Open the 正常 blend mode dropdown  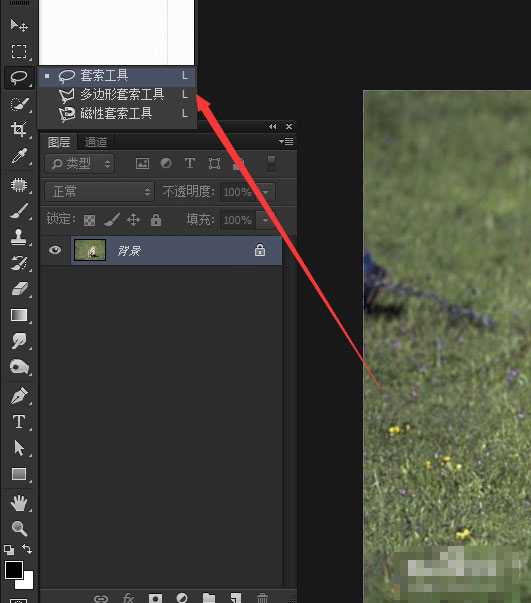(x=99, y=191)
